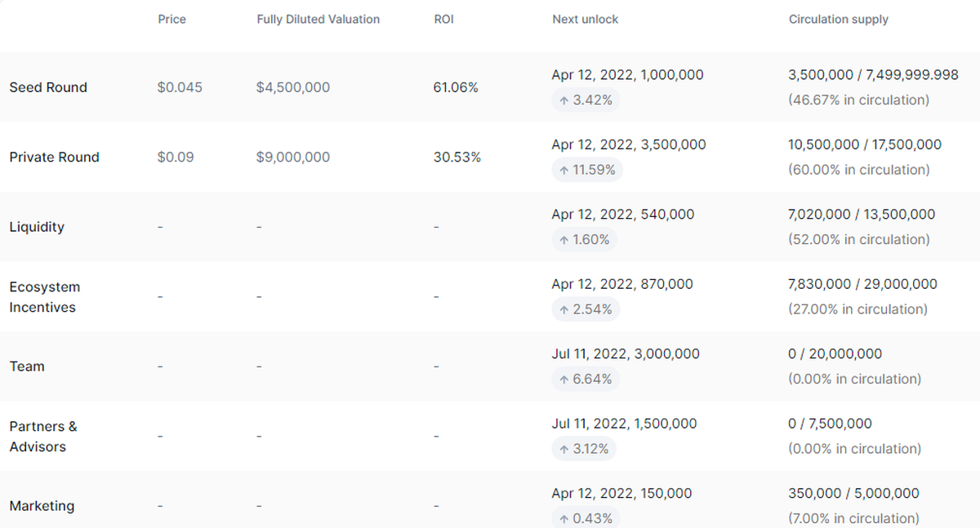Click the Circulation supply column header
Viewport: 980px width, 528px height.
[838, 19]
